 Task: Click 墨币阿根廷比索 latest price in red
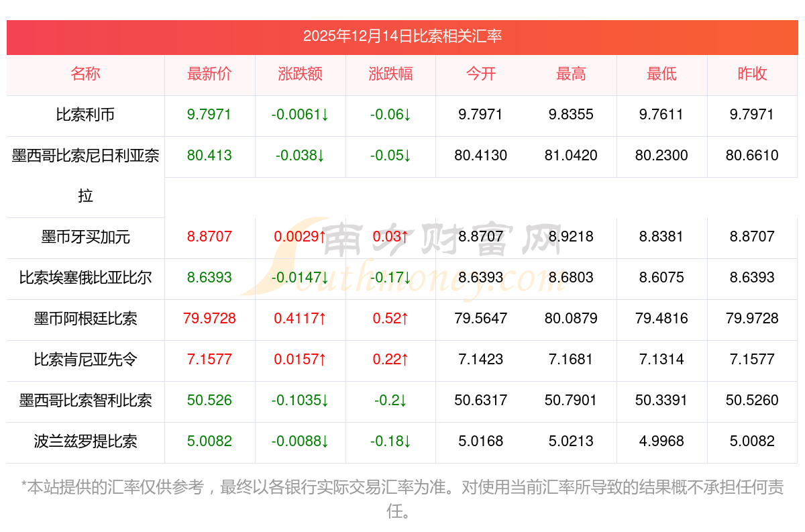coord(209,319)
